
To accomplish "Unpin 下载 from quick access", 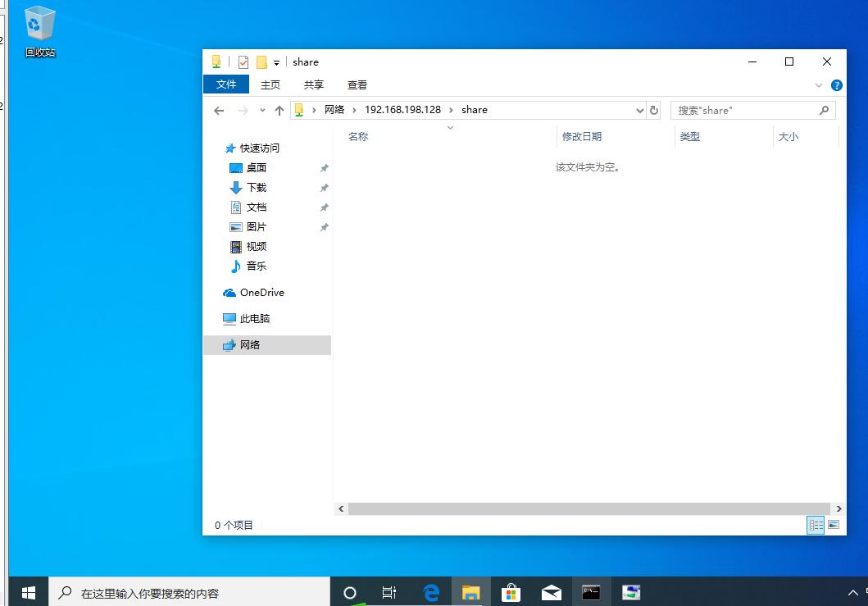I will [x=325, y=187].
